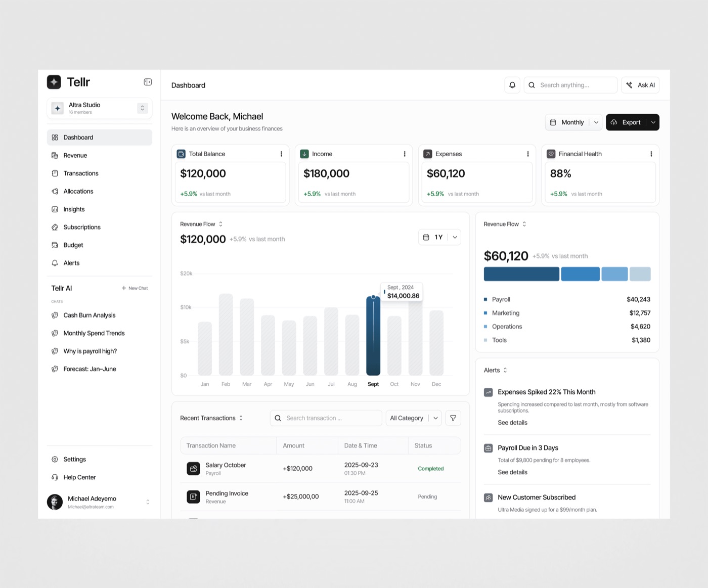This screenshot has height=588, width=708.
Task: Change the 1Y chart range dropdown
Action: pos(439,237)
